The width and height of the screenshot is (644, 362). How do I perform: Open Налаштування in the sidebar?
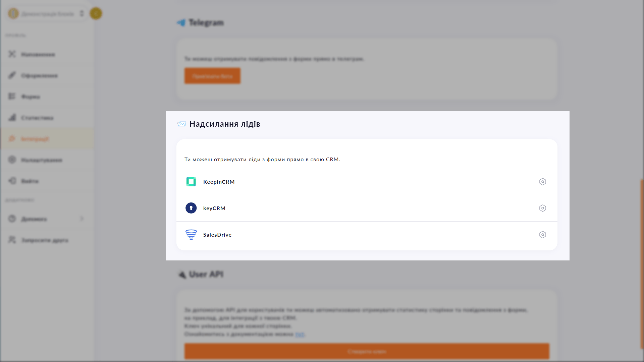pyautogui.click(x=47, y=160)
